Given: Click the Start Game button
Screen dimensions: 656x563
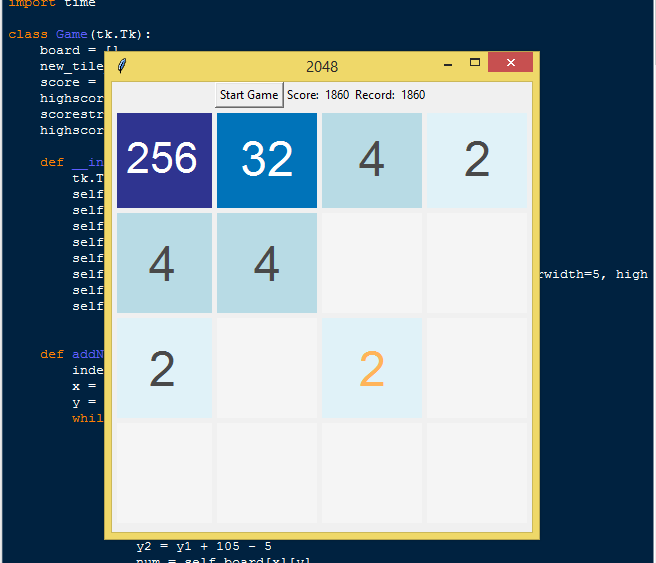Looking at the screenshot, I should pos(249,95).
